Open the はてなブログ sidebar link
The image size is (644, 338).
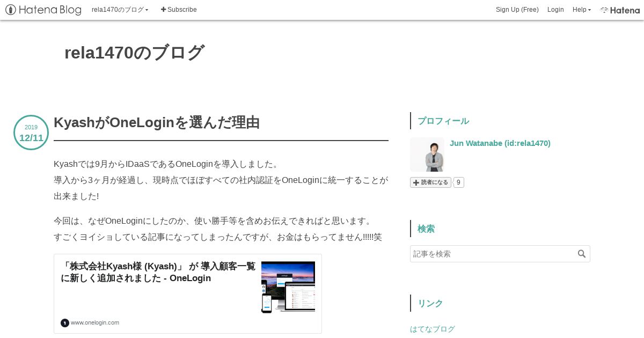click(433, 329)
